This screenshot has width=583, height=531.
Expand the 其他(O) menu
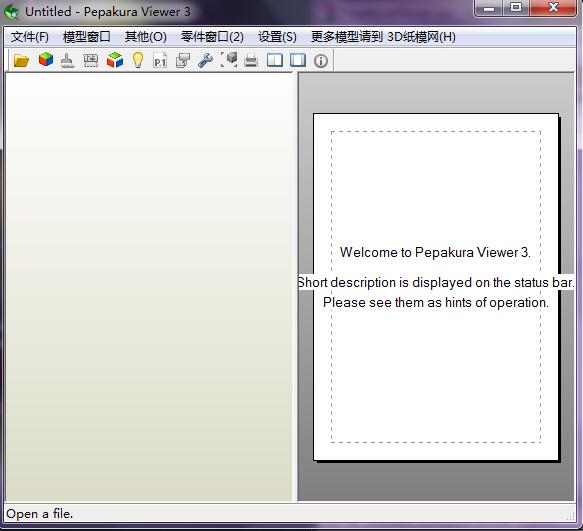(x=146, y=37)
